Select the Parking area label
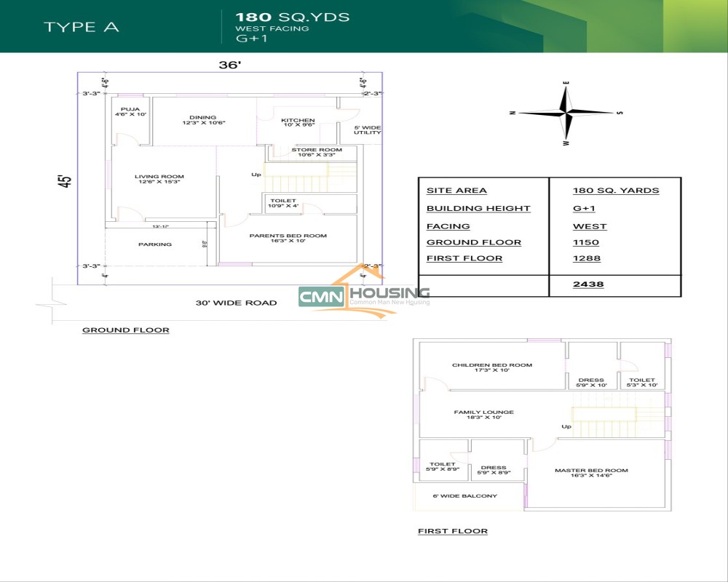The width and height of the screenshot is (728, 582). (155, 244)
